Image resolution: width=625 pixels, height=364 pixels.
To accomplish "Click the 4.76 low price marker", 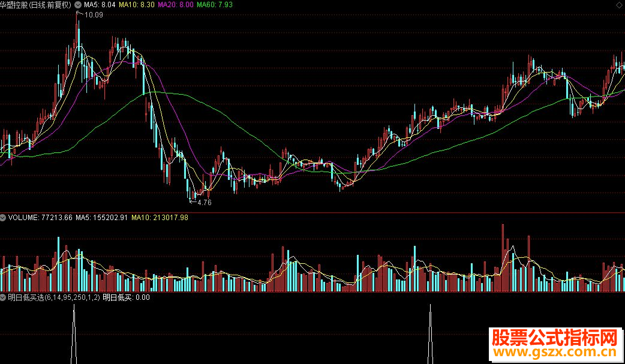I will [205, 203].
